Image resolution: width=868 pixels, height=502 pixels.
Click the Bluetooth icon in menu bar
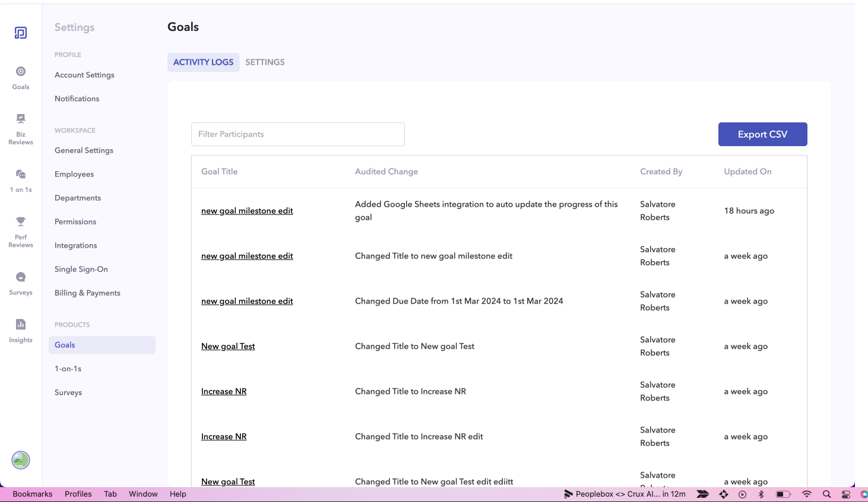(761, 494)
